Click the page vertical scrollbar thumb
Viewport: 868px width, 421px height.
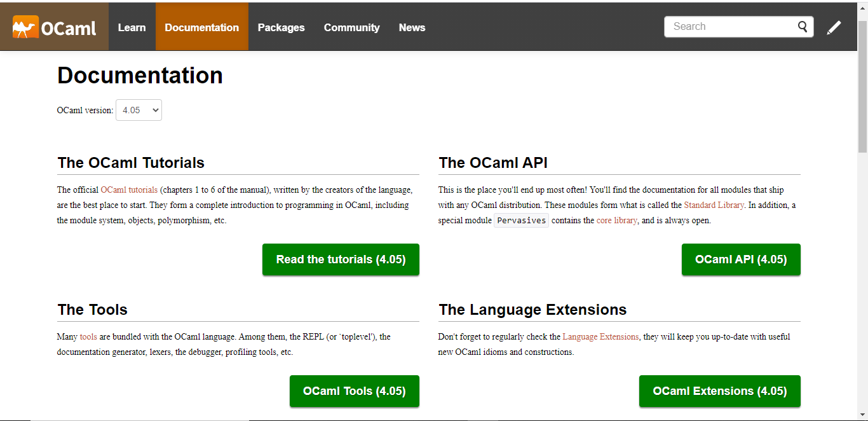tap(862, 86)
